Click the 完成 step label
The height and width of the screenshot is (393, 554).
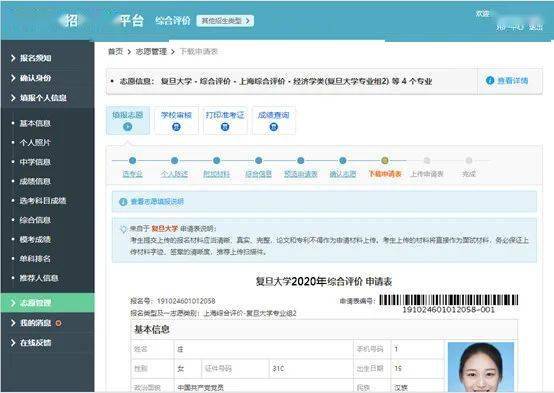tap(469, 174)
